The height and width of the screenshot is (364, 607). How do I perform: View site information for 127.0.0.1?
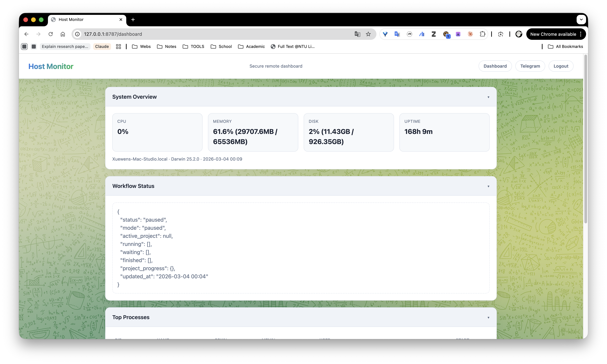coord(77,34)
